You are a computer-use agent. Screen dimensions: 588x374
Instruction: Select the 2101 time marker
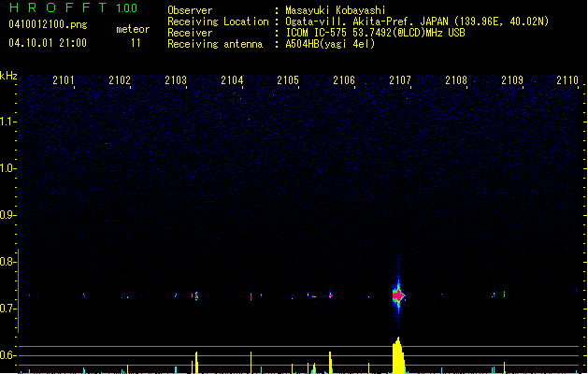pyautogui.click(x=64, y=80)
